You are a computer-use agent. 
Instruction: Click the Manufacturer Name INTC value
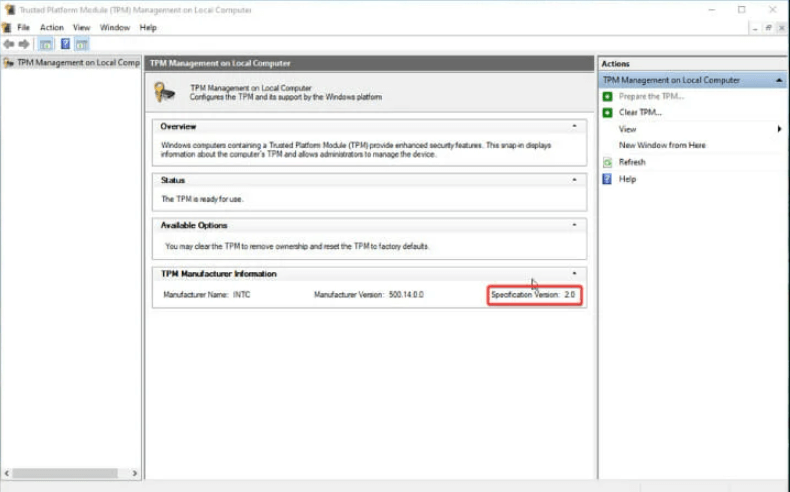[241, 295]
